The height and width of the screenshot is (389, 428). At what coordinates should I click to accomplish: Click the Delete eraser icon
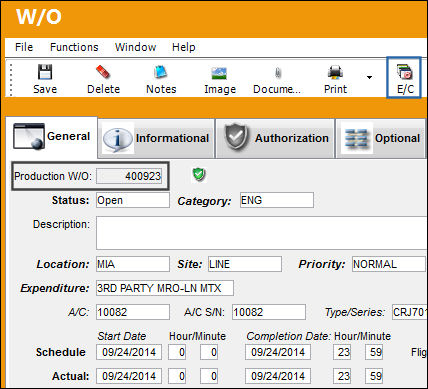(x=103, y=72)
